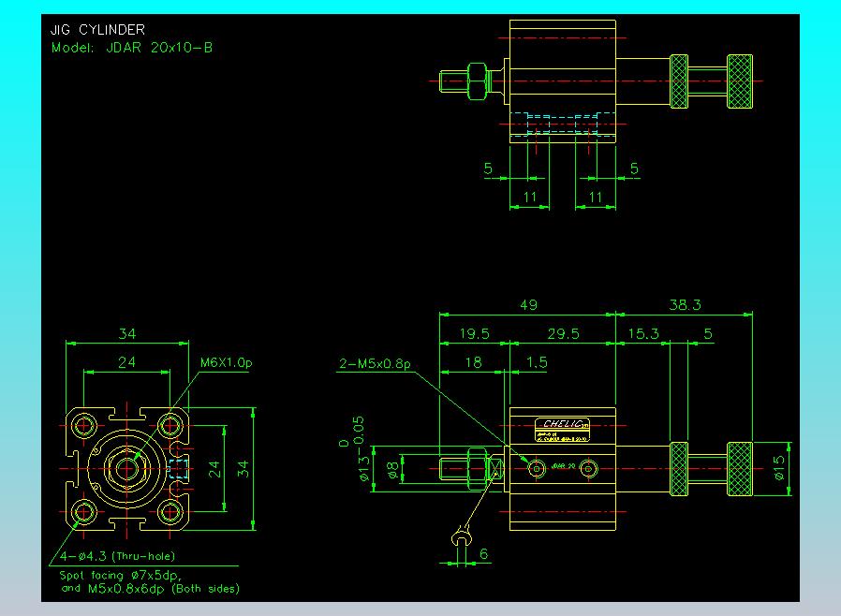The width and height of the screenshot is (841, 616).
Task: Click the '4-ø4.3 (Thru-hole)' note
Action: pyautogui.click(x=117, y=556)
